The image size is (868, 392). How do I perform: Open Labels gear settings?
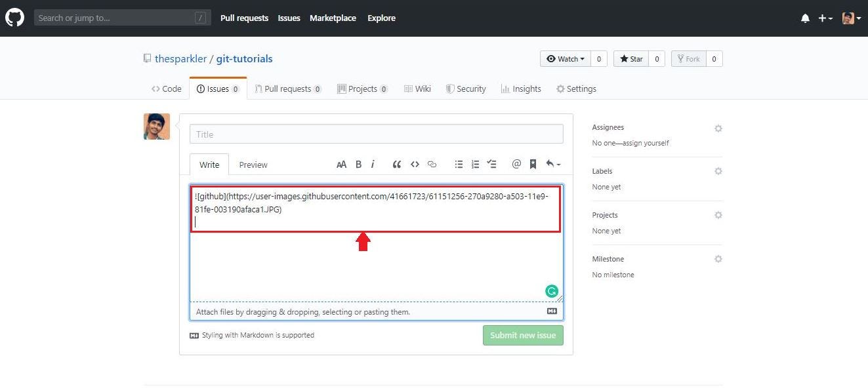[718, 171]
